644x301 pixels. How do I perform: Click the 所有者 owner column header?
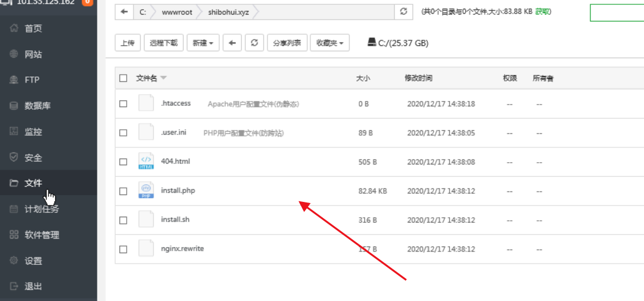543,78
